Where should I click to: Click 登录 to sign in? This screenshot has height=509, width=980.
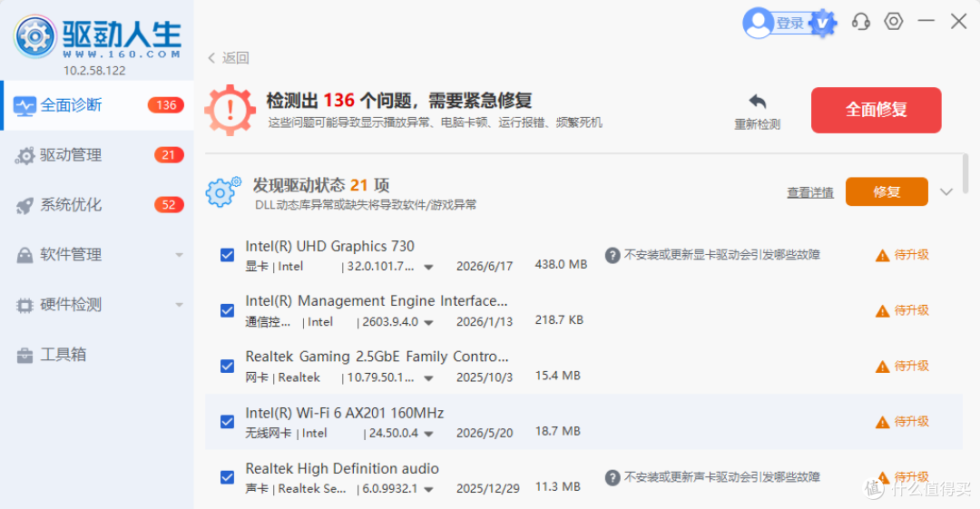pos(789,24)
